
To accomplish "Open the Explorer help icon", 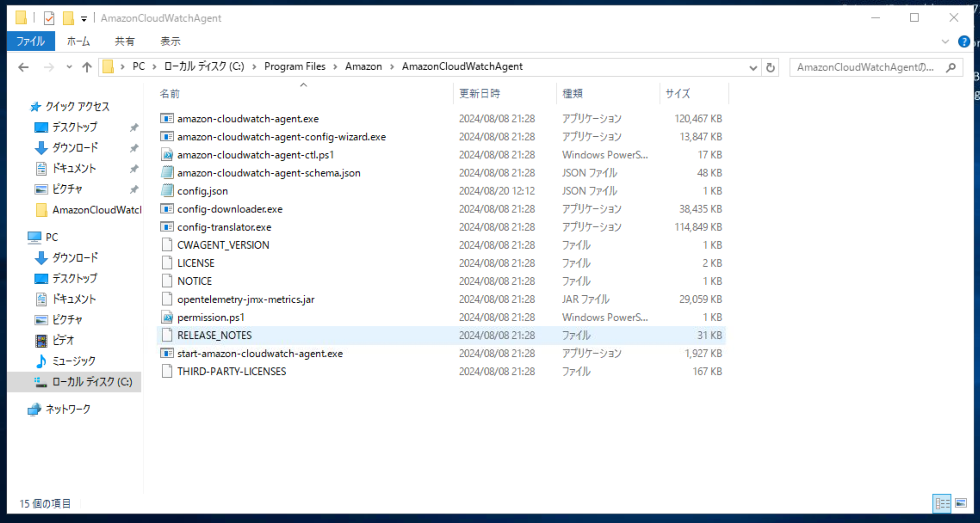I will click(963, 41).
